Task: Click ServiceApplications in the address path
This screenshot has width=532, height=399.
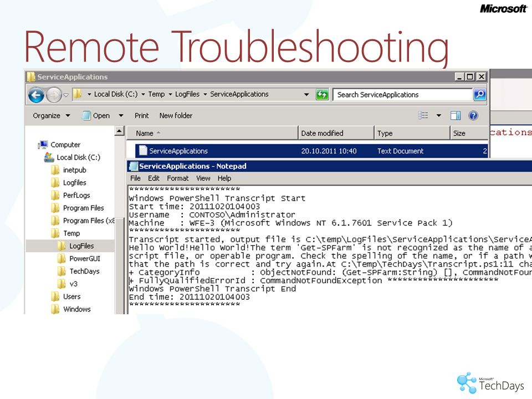Action: pyautogui.click(x=239, y=94)
